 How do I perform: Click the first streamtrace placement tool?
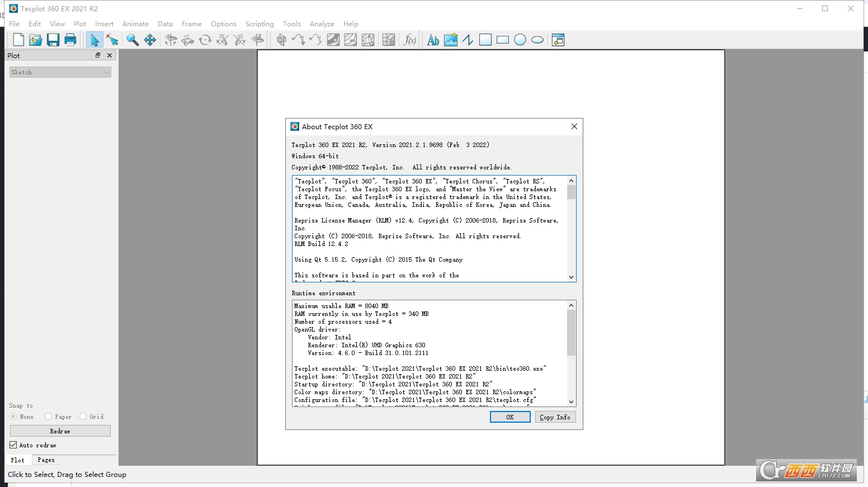pos(299,40)
